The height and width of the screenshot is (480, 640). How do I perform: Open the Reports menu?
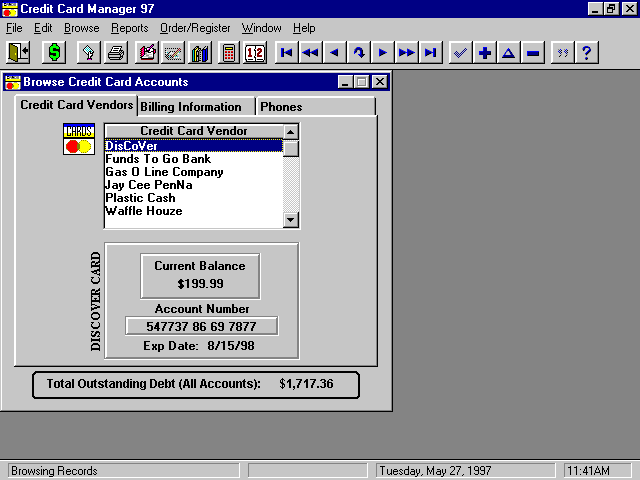click(x=129, y=28)
